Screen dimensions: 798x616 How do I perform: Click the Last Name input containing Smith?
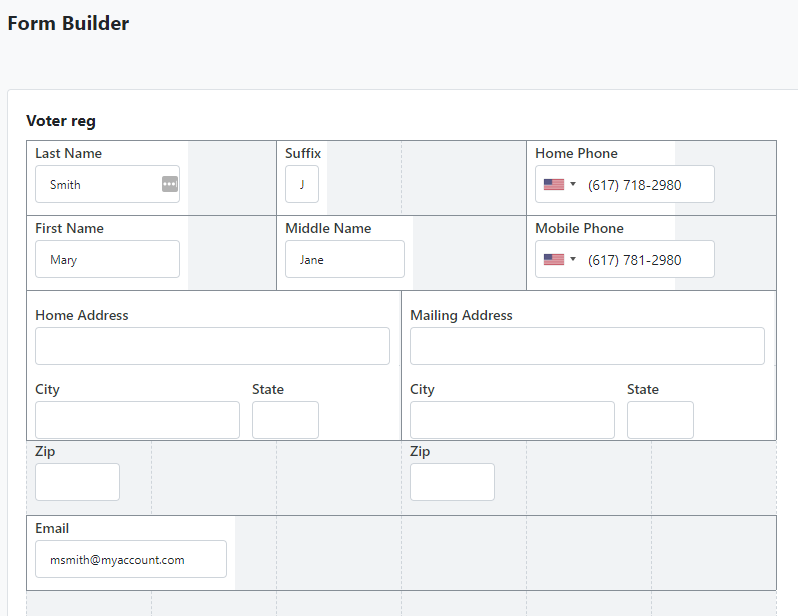[107, 184]
